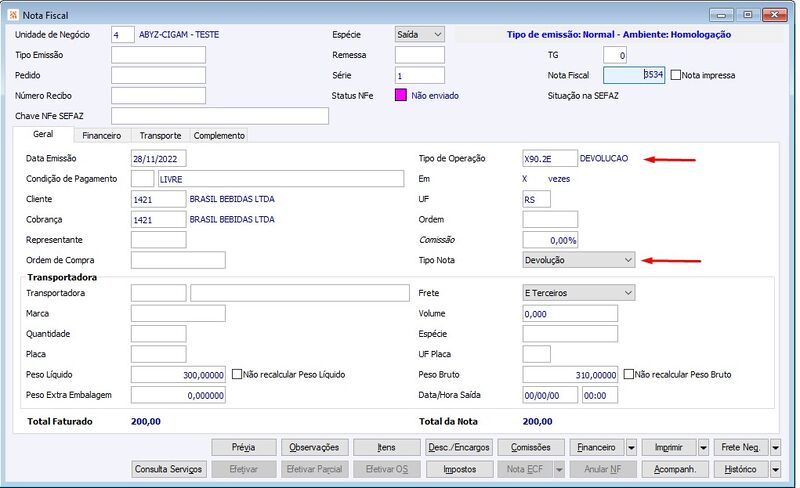
Task: Click the Nota Fiscal window title icon
Action: 13,15
